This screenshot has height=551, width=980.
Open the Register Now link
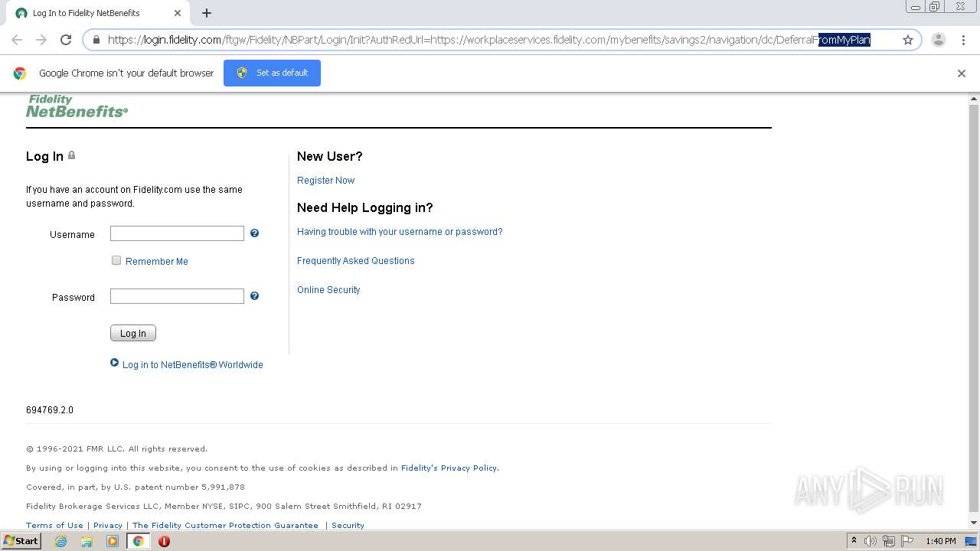point(325,181)
